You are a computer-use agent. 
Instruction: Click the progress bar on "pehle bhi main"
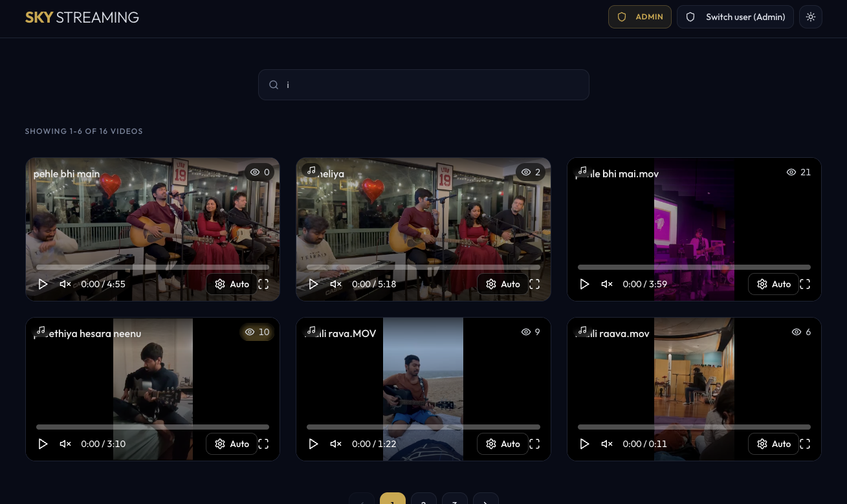[x=152, y=267]
